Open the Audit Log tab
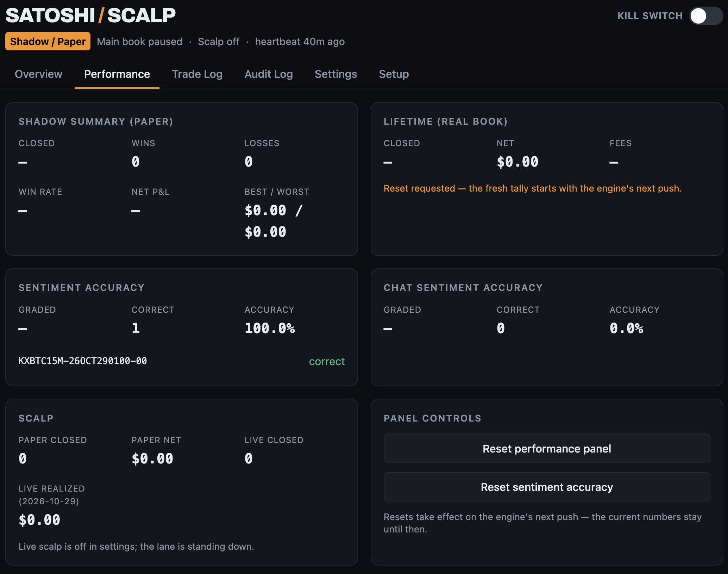Image resolution: width=728 pixels, height=574 pixels. (269, 74)
